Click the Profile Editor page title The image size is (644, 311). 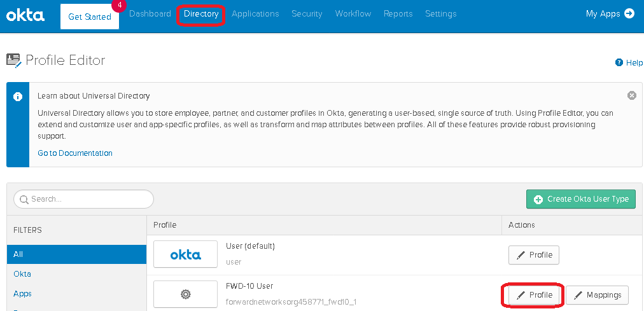(x=66, y=60)
